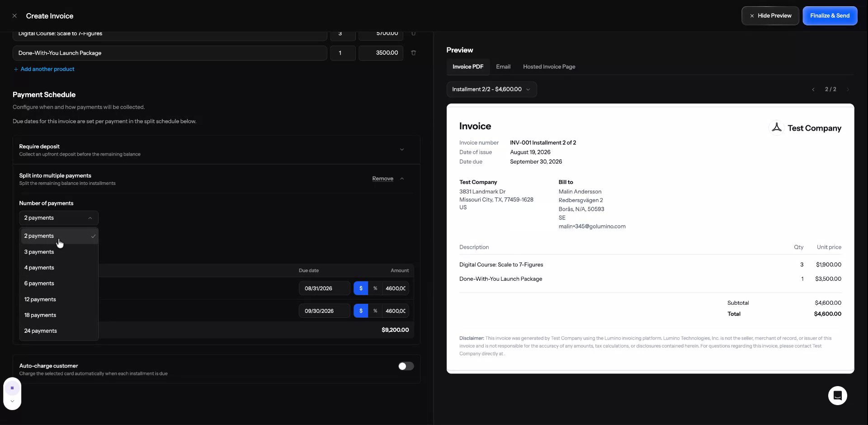Click the $9,200.00 schedule total
The image size is (868, 425).
pyautogui.click(x=395, y=330)
